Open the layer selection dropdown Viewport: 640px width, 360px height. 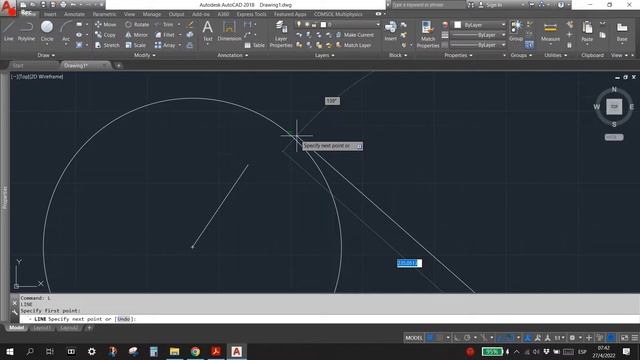click(x=338, y=24)
